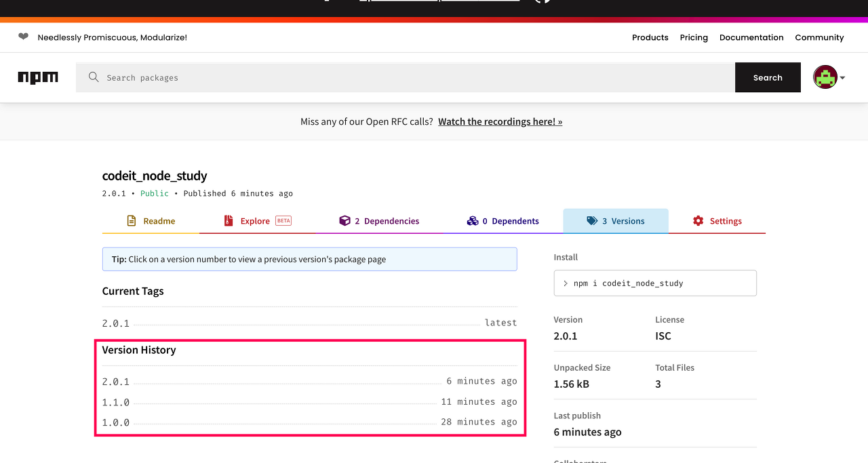The height and width of the screenshot is (463, 868).
Task: Click the Version History heading
Action: tap(139, 350)
